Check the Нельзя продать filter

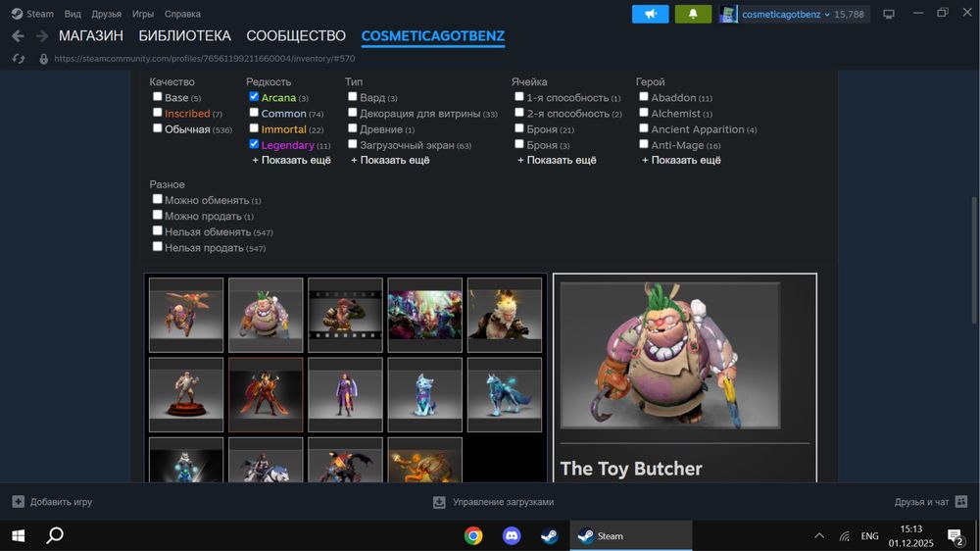(x=158, y=246)
